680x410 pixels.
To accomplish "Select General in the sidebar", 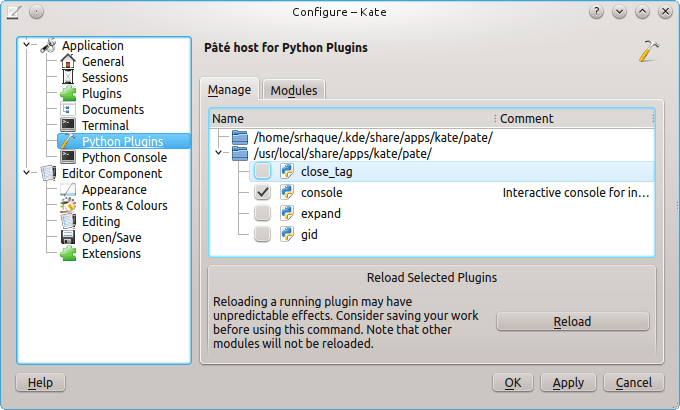I will click(x=103, y=62).
